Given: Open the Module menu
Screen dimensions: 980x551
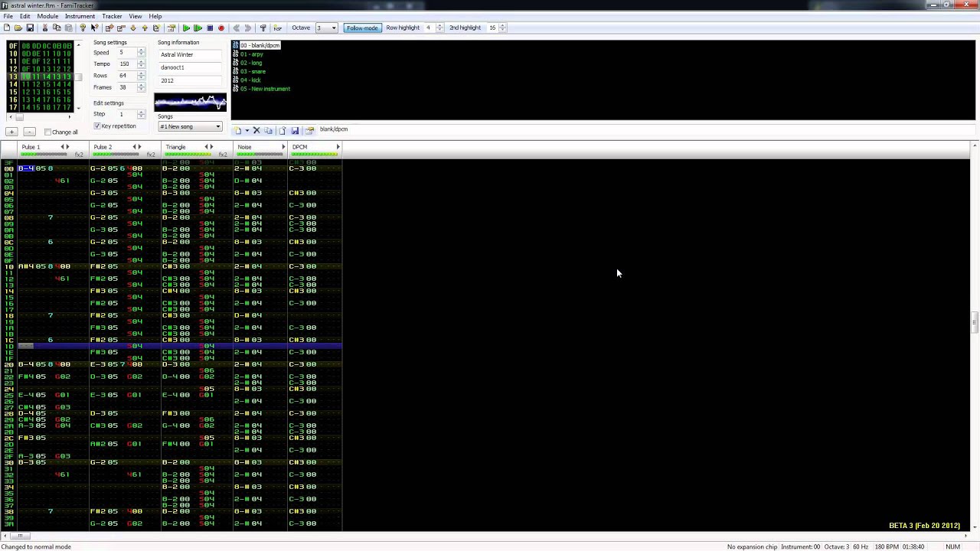Looking at the screenshot, I should coord(47,16).
